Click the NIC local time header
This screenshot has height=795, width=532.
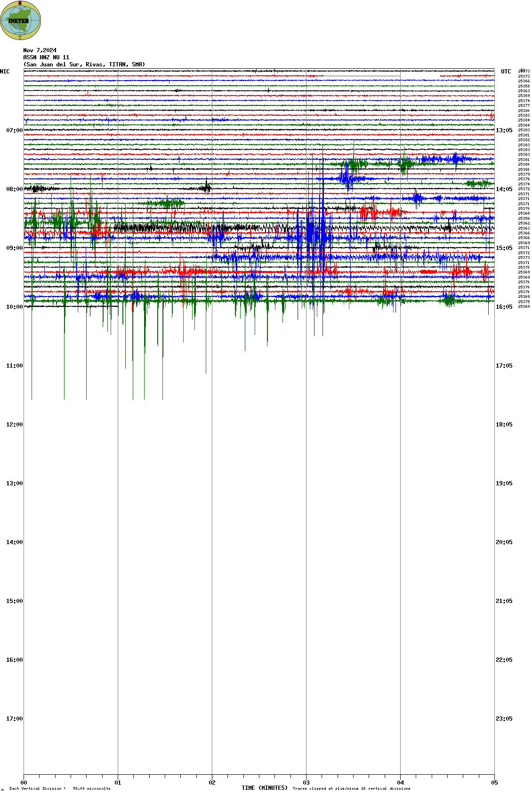(5, 72)
